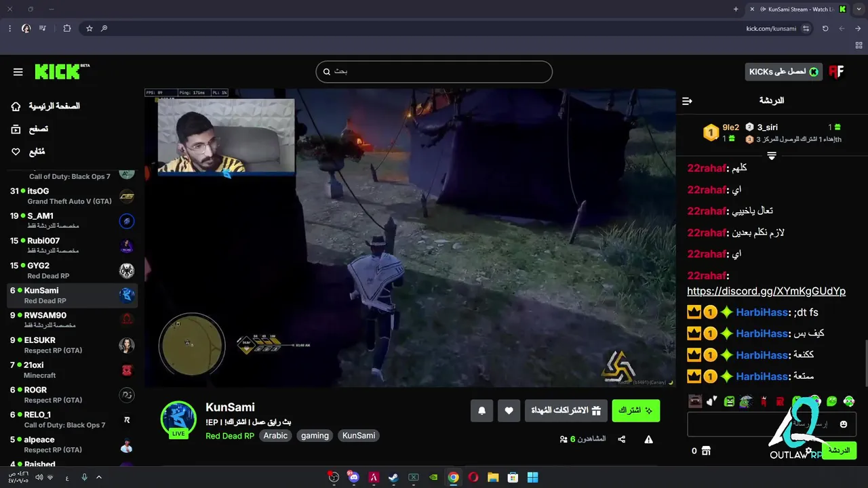Click the Arabic tag
The height and width of the screenshot is (488, 868).
[x=275, y=436]
